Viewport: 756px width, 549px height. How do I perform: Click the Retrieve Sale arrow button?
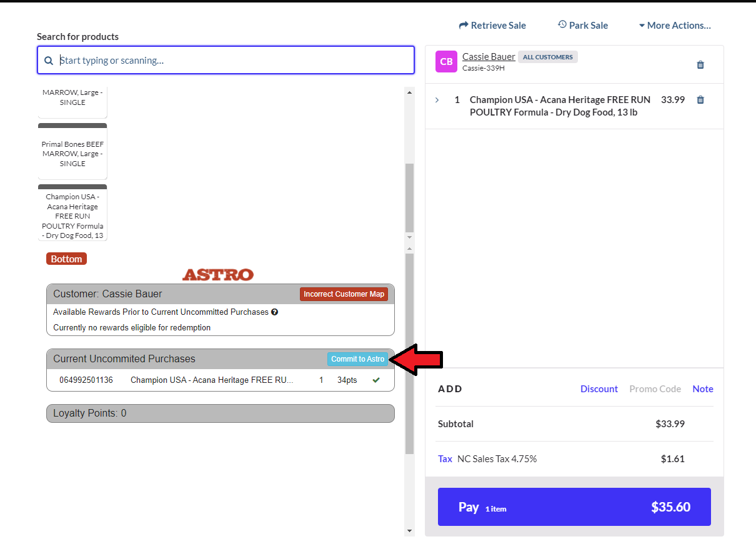tap(492, 26)
